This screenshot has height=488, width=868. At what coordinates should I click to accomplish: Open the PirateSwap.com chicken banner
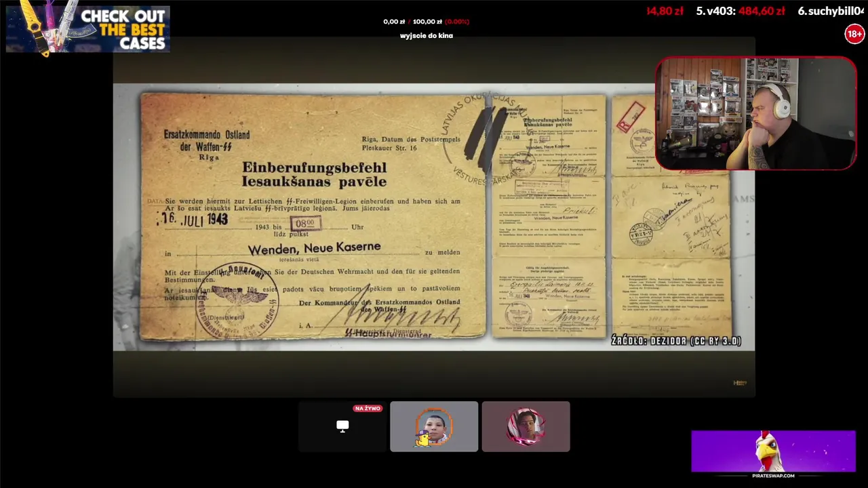tap(773, 454)
